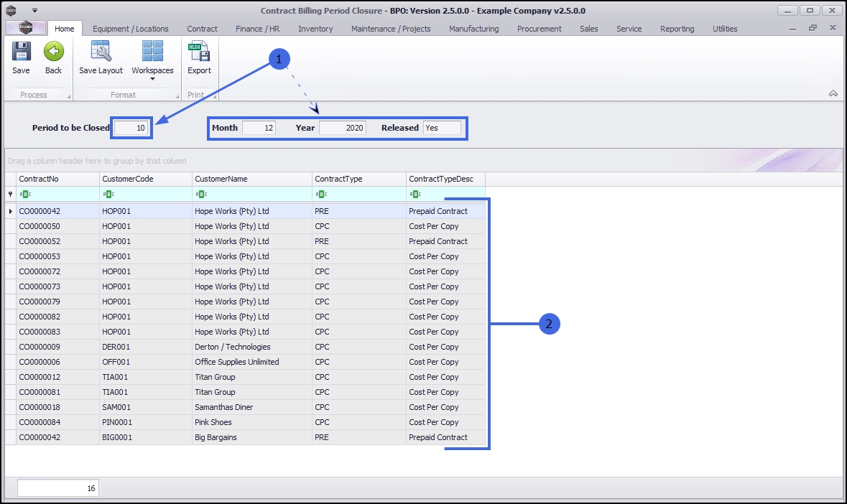
Task: Click the Derton / Technologies customer name cell
Action: click(x=252, y=347)
